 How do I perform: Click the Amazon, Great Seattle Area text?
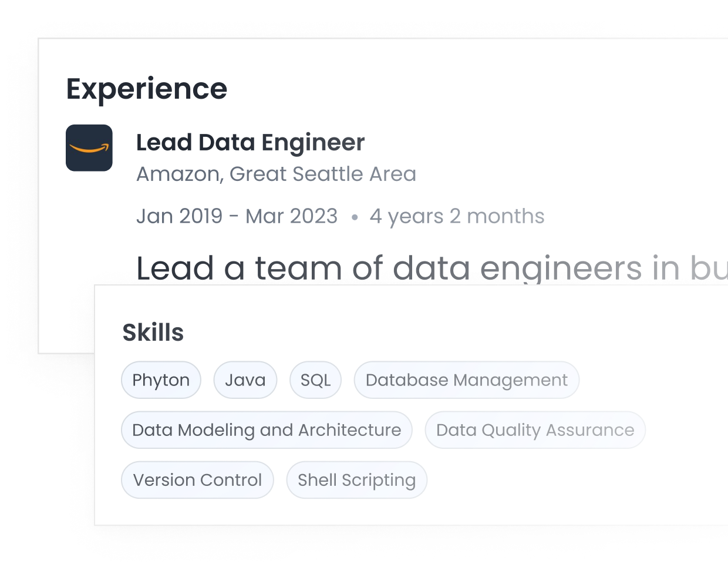276,174
